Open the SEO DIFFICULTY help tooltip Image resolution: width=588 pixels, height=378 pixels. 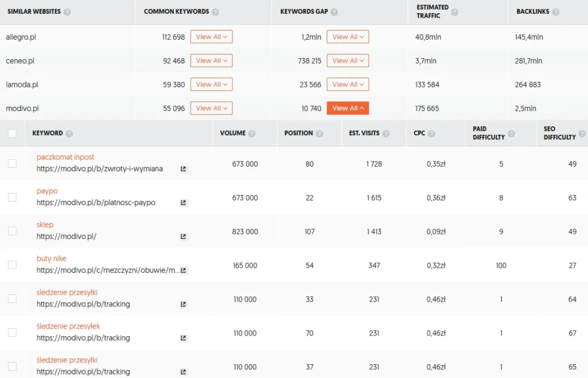[x=581, y=133]
